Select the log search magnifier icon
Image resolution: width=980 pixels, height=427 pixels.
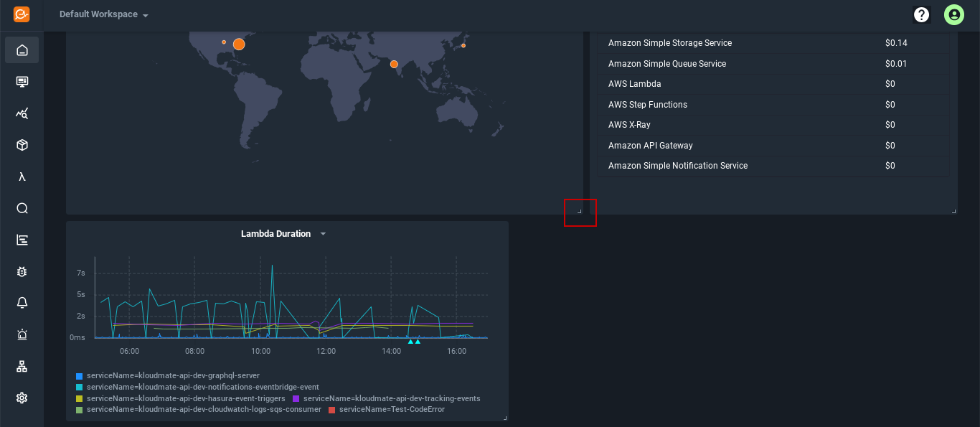(x=22, y=208)
